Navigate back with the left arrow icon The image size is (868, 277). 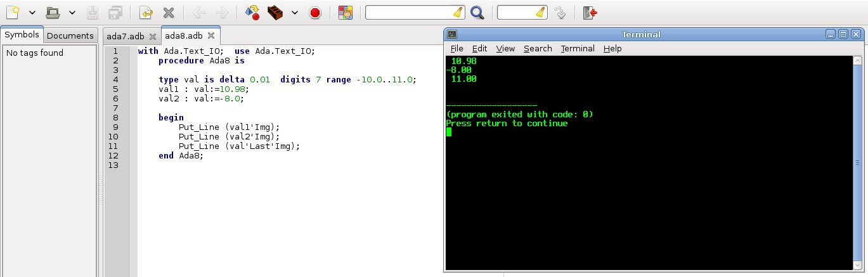tap(198, 12)
